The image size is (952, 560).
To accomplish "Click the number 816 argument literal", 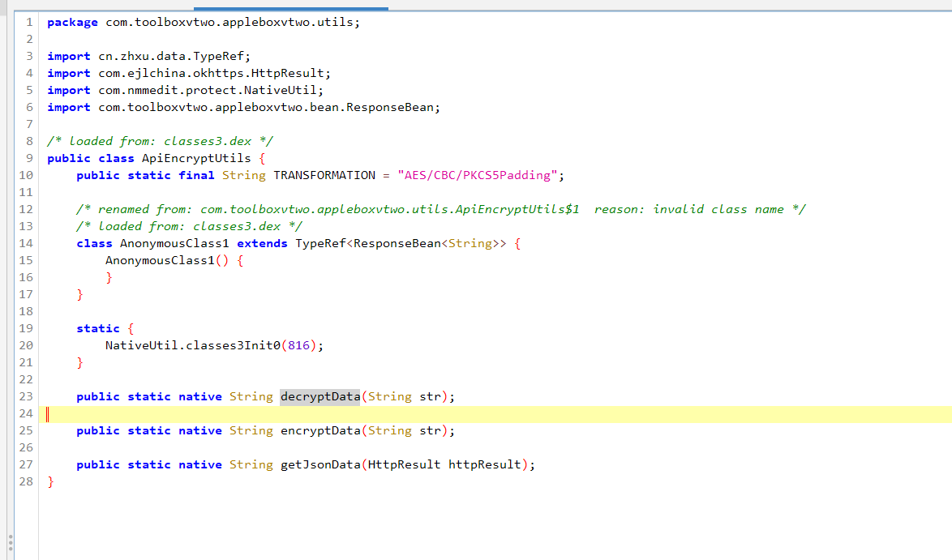I will pos(298,345).
